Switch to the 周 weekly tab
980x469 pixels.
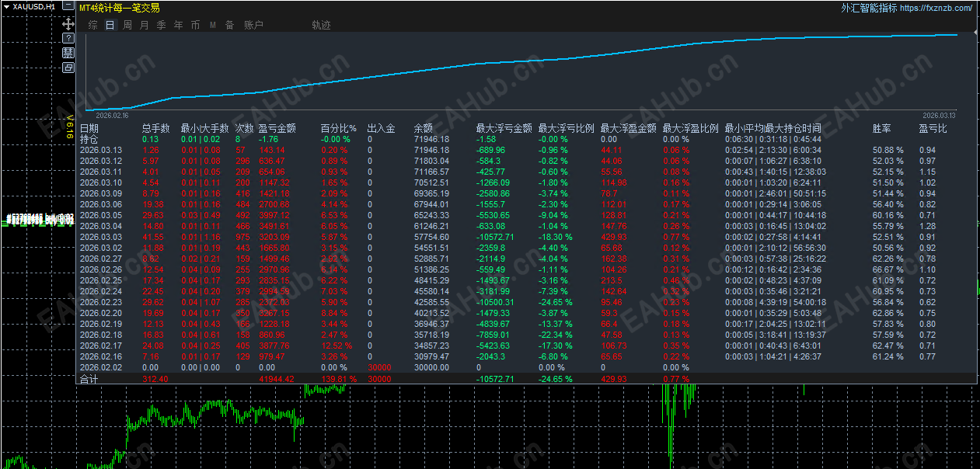(127, 25)
